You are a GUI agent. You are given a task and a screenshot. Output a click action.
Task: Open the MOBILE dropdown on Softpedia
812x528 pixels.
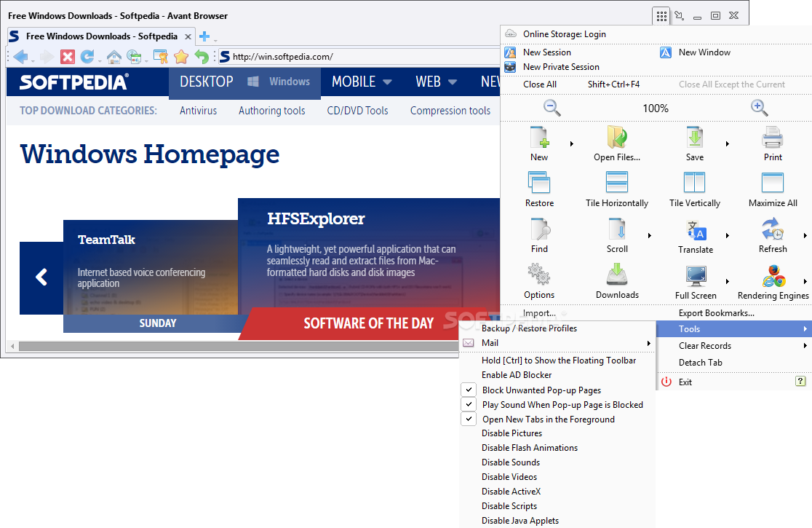pyautogui.click(x=362, y=82)
